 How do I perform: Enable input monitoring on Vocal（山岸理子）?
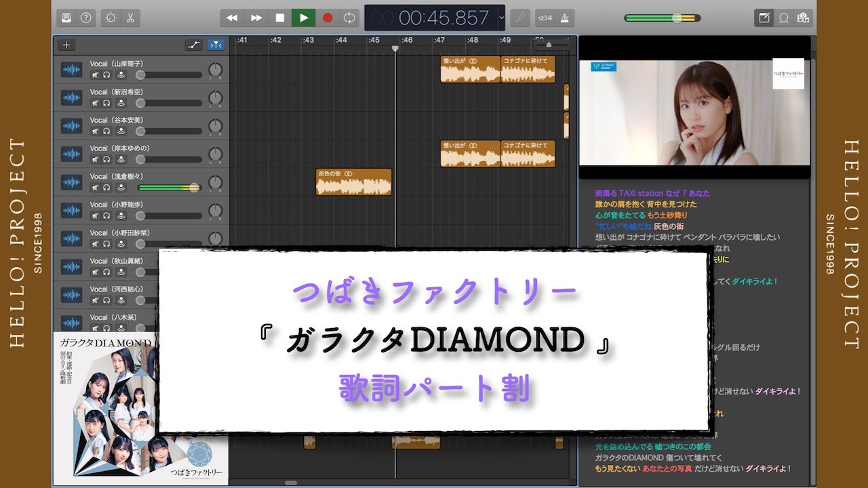click(121, 75)
